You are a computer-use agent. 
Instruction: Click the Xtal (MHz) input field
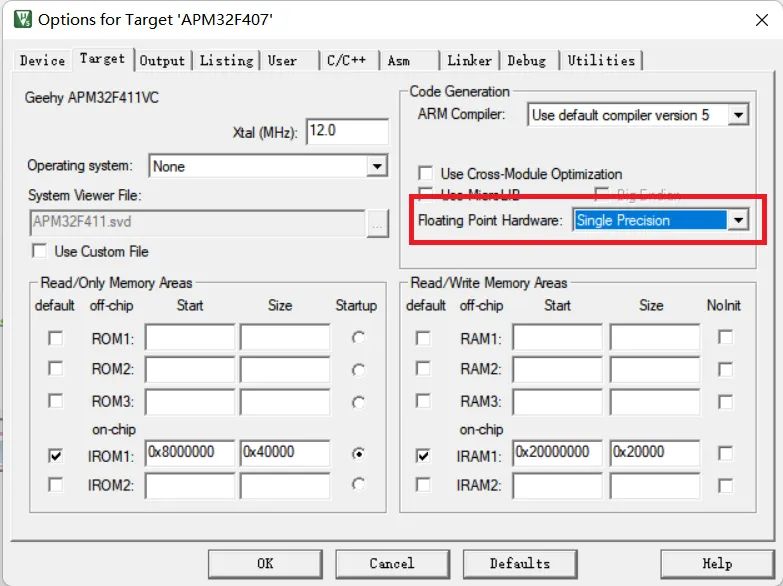[x=347, y=131]
